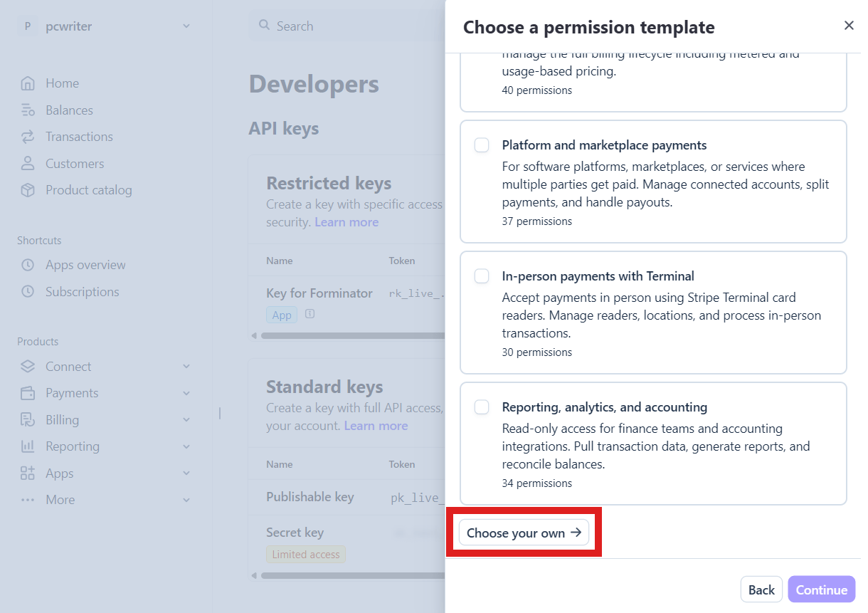Image resolution: width=868 pixels, height=613 pixels.
Task: Click the 40 permissions text
Action: pos(537,90)
